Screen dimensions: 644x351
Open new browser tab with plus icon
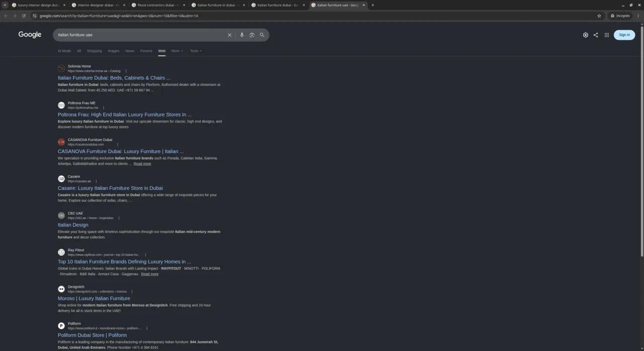click(x=373, y=5)
